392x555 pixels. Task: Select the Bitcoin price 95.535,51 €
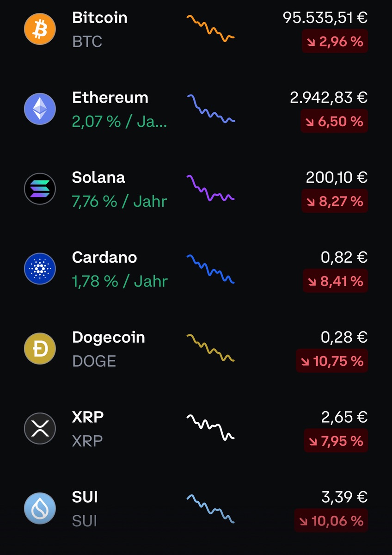(325, 18)
